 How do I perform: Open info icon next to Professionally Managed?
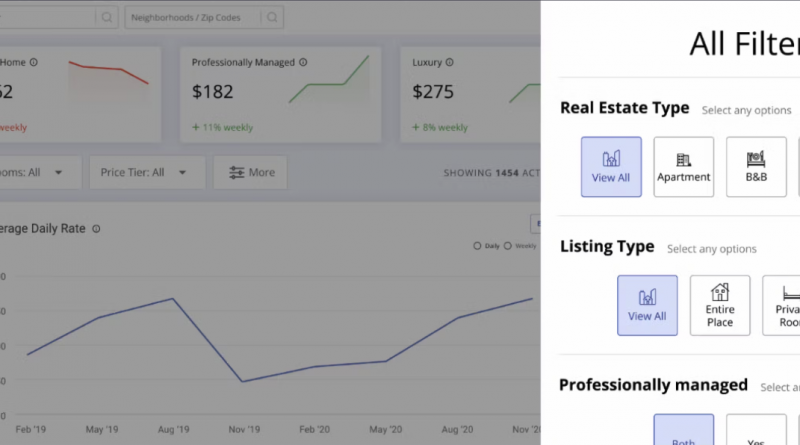(x=303, y=62)
